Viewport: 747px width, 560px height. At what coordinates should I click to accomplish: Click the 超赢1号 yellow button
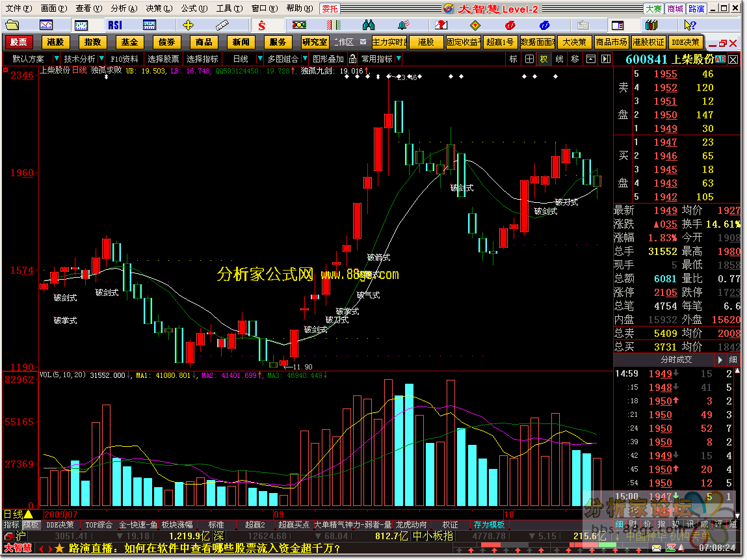tap(500, 42)
